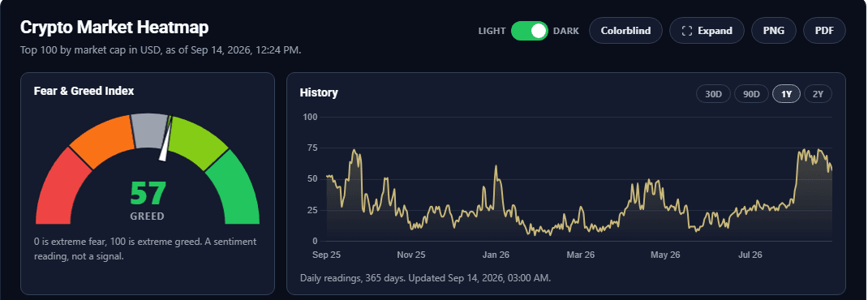Click the 75 y-axis label
Viewport: 868px width, 300px height.
(x=312, y=148)
